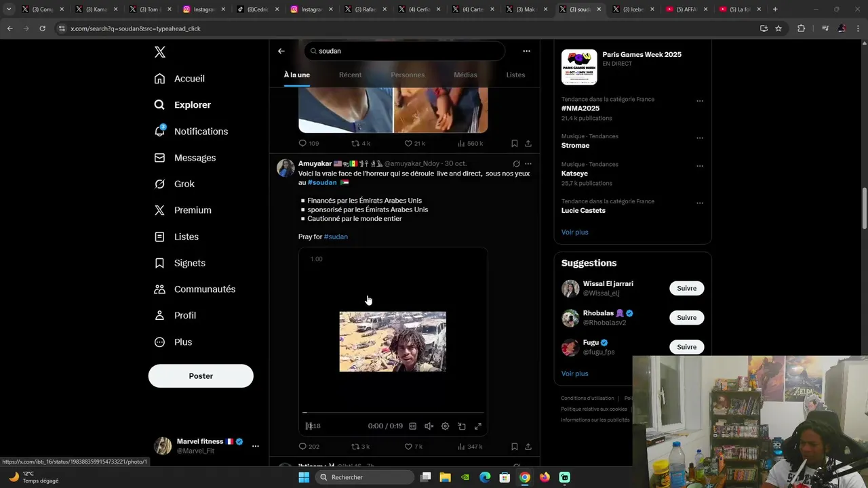Click Voir plus under trends
The width and height of the screenshot is (868, 488).
point(574,232)
